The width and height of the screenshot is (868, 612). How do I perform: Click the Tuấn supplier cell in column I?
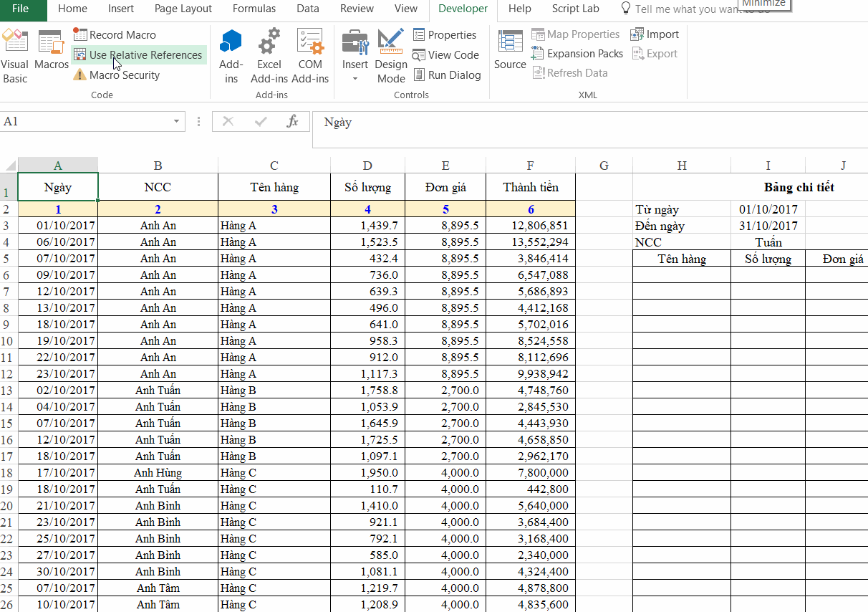pos(768,242)
